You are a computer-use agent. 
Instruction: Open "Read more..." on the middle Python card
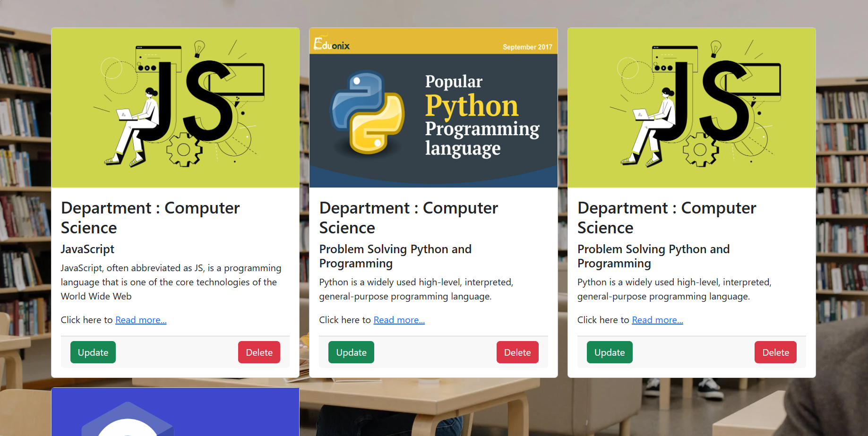coord(399,320)
